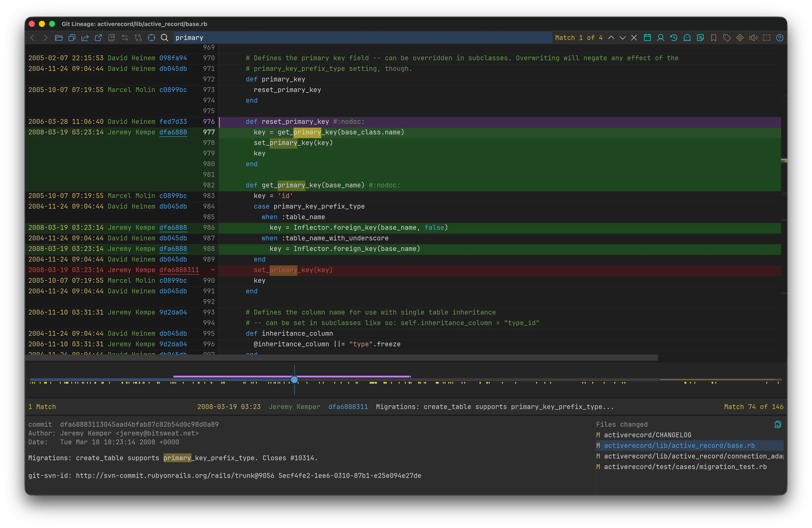Click the duplicate window icon
Viewport: 812px width, 528px height.
point(72,38)
